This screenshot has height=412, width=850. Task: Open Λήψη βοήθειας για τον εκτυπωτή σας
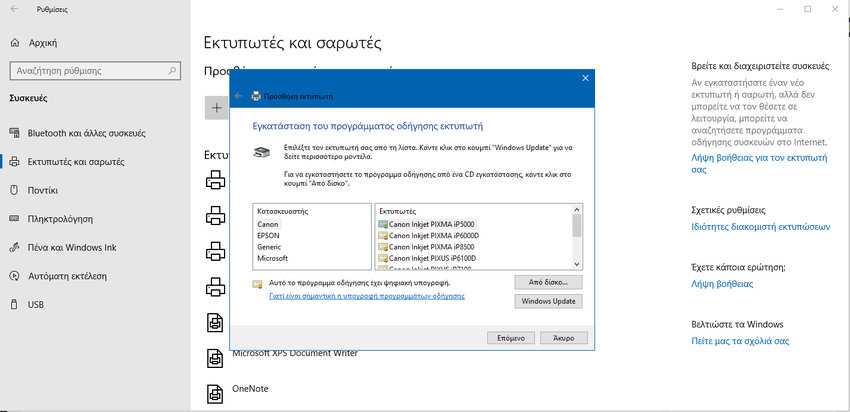[x=759, y=164]
